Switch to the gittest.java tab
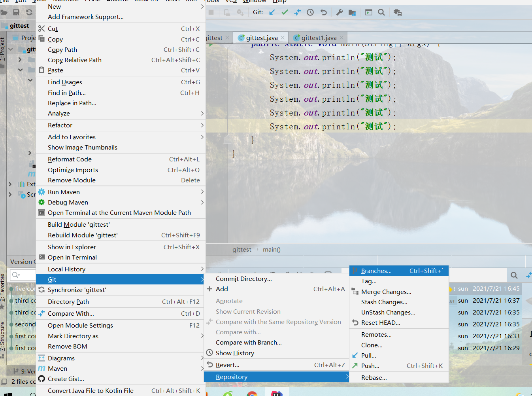The height and width of the screenshot is (396, 532). pyautogui.click(x=261, y=38)
